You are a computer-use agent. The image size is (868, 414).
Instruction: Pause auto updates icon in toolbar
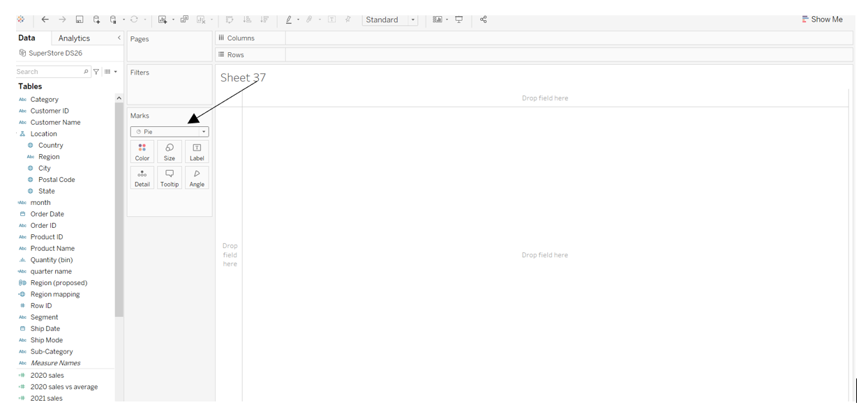click(113, 20)
